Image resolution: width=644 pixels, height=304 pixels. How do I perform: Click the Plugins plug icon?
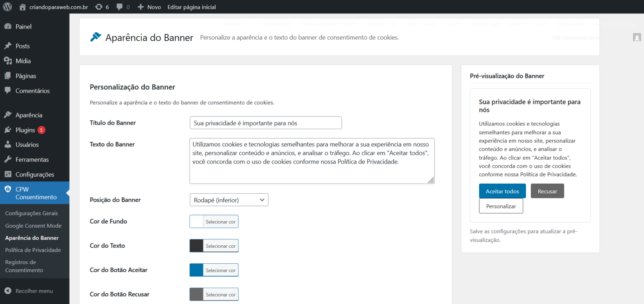pos(8,130)
